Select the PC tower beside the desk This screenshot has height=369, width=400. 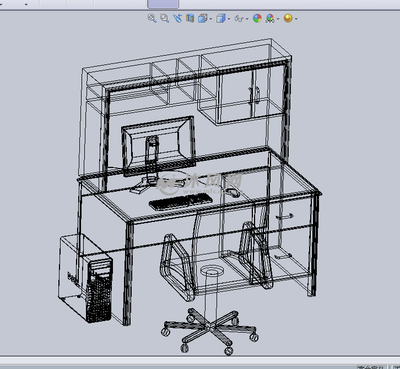pos(86,278)
